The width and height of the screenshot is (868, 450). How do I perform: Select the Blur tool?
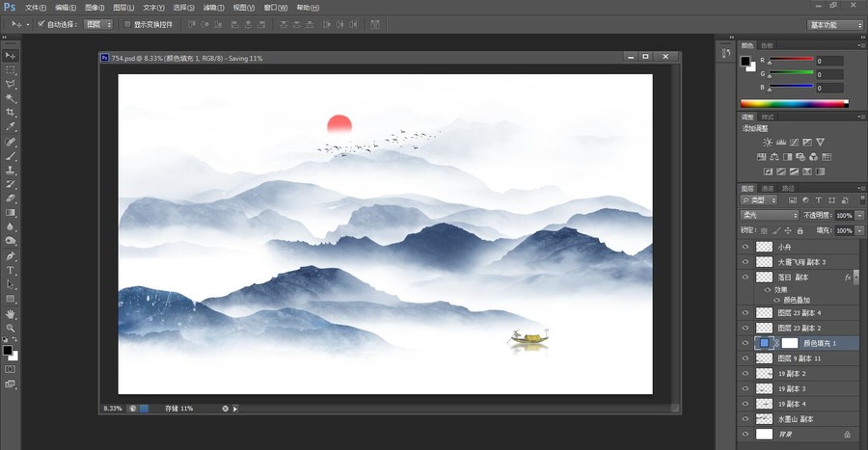click(x=10, y=226)
